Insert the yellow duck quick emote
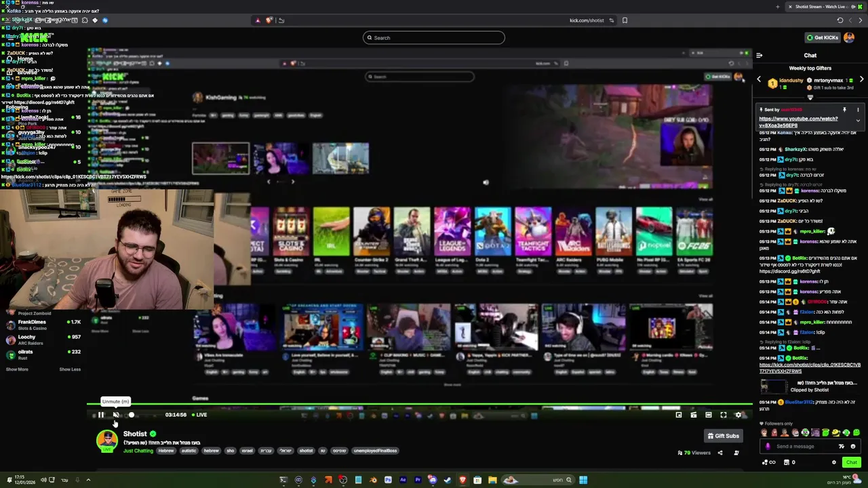 point(836,432)
